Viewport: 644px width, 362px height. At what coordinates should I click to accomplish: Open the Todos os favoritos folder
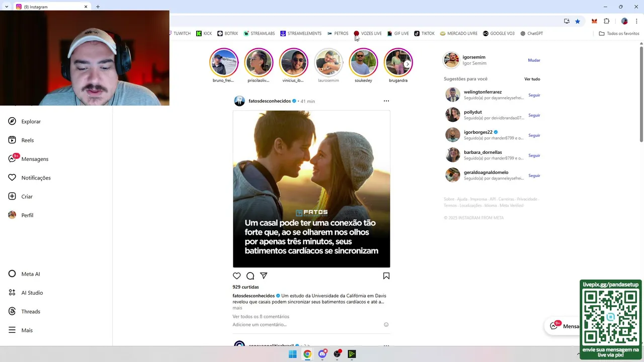pos(619,34)
